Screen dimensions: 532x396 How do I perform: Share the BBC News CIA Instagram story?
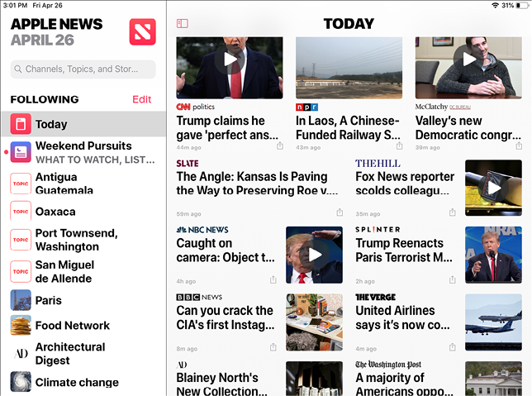[x=273, y=347]
